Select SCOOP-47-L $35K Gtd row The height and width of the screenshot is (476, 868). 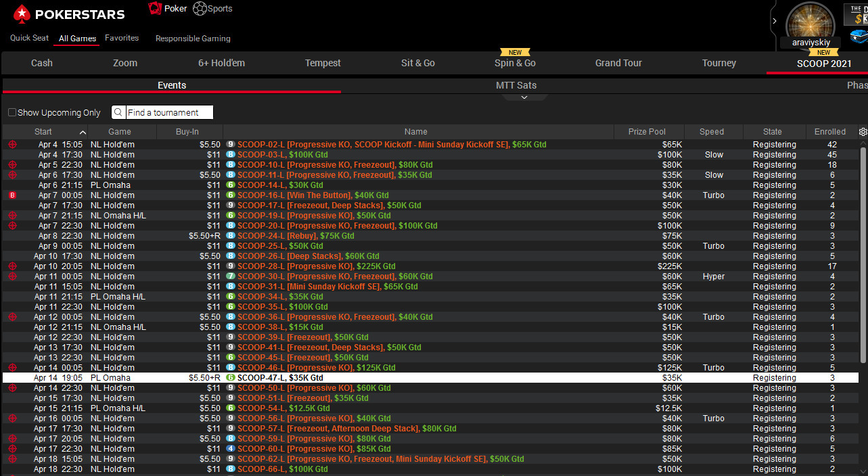pos(430,378)
